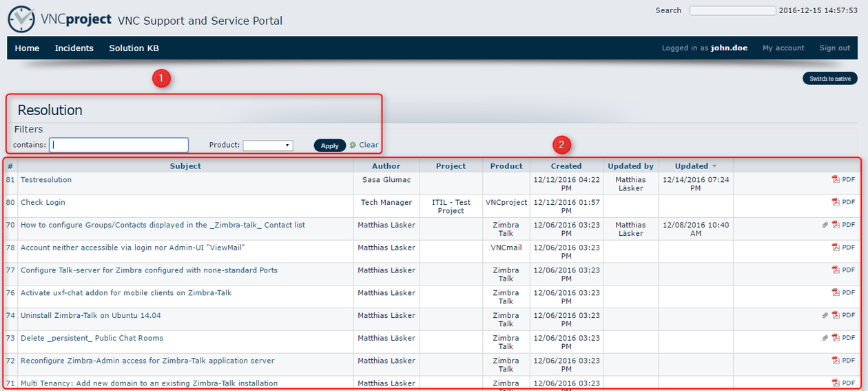
Task: Click the Switch to native button
Action: tap(829, 79)
